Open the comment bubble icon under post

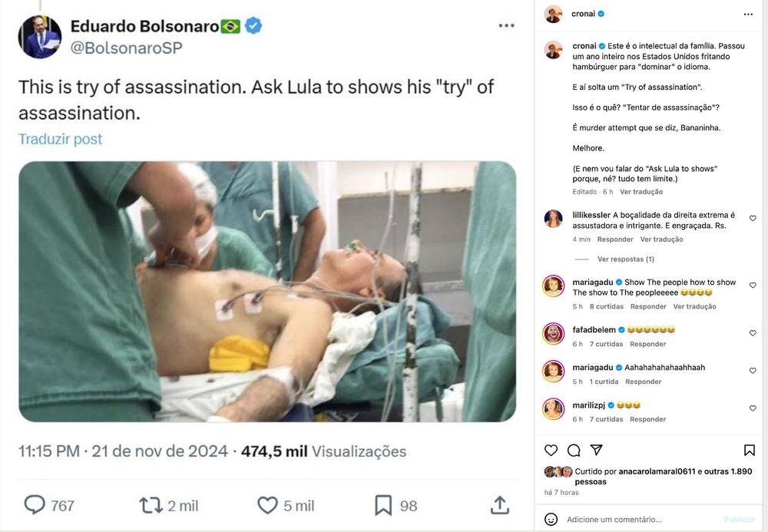[x=574, y=451]
